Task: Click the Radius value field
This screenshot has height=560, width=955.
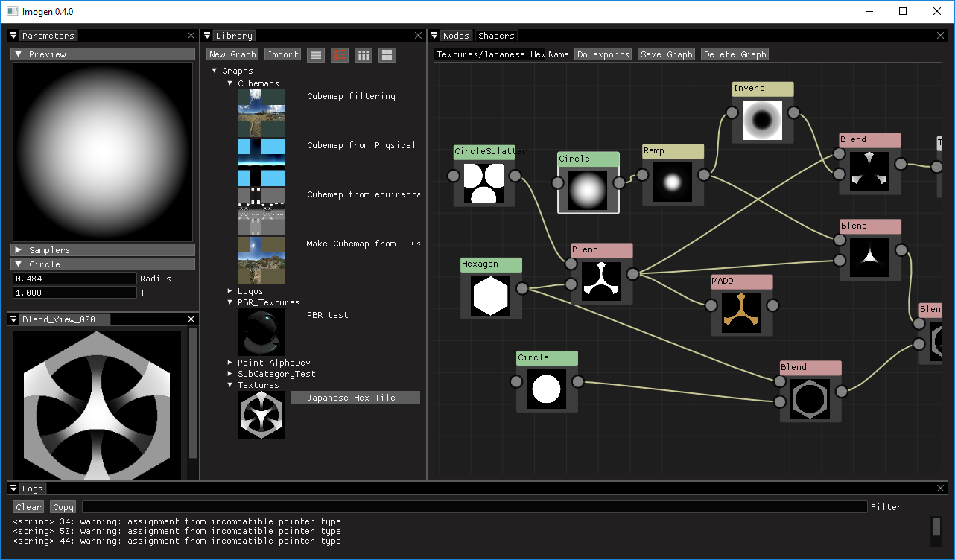Action: [74, 279]
